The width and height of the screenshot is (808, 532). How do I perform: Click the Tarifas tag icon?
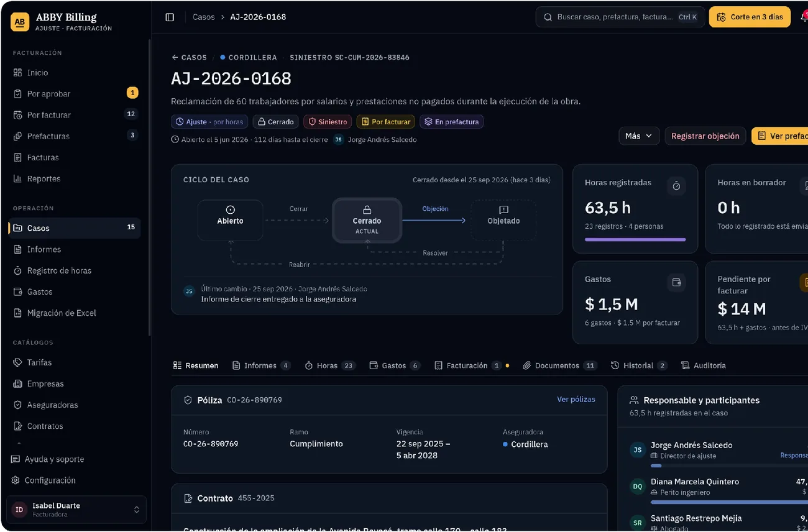17,362
